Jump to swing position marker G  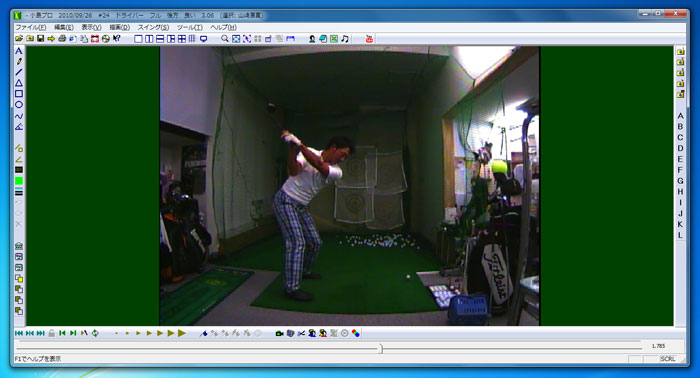(x=680, y=181)
